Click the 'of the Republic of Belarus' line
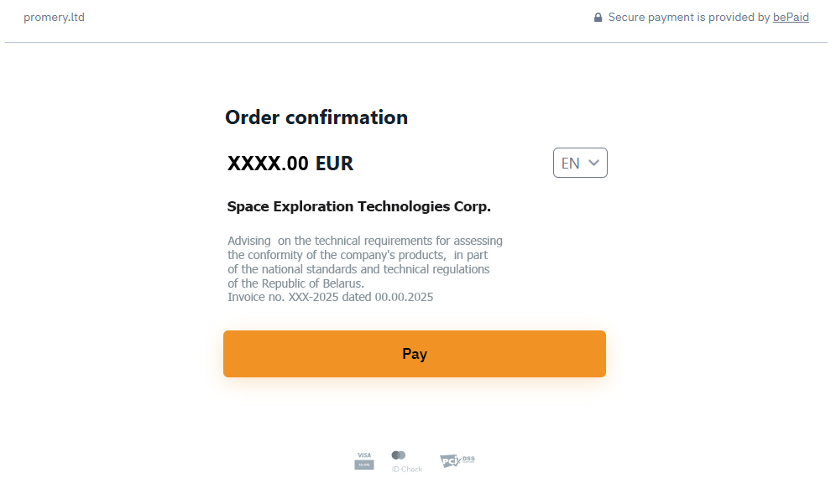The image size is (836, 504). pos(295,283)
